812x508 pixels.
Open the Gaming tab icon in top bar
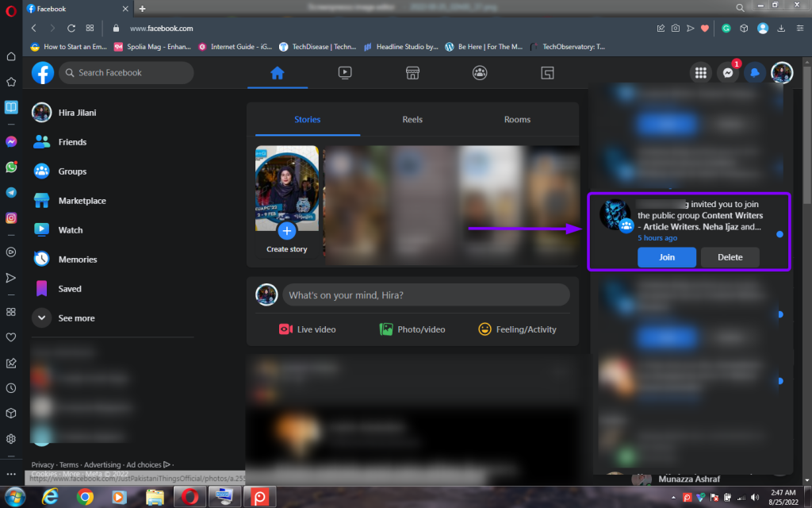[x=547, y=73]
